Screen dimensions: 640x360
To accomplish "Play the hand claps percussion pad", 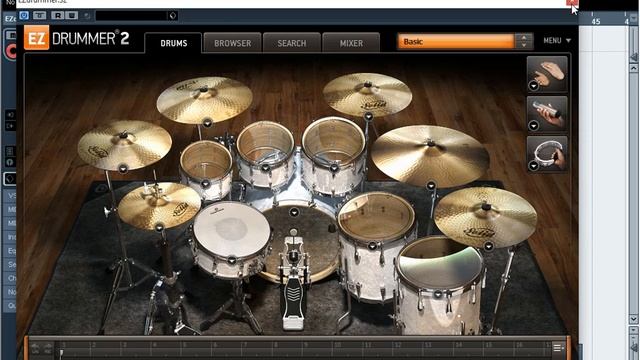I will 547,73.
